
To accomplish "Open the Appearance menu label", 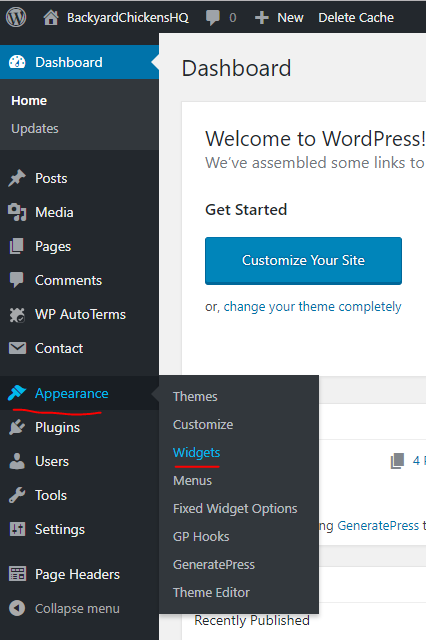I will (72, 393).
